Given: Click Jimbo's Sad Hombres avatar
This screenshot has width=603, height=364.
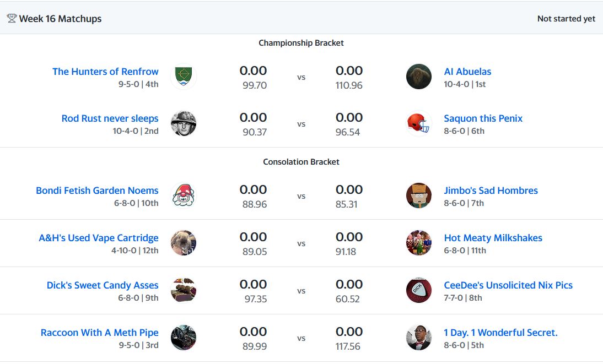Looking at the screenshot, I should pos(419,195).
